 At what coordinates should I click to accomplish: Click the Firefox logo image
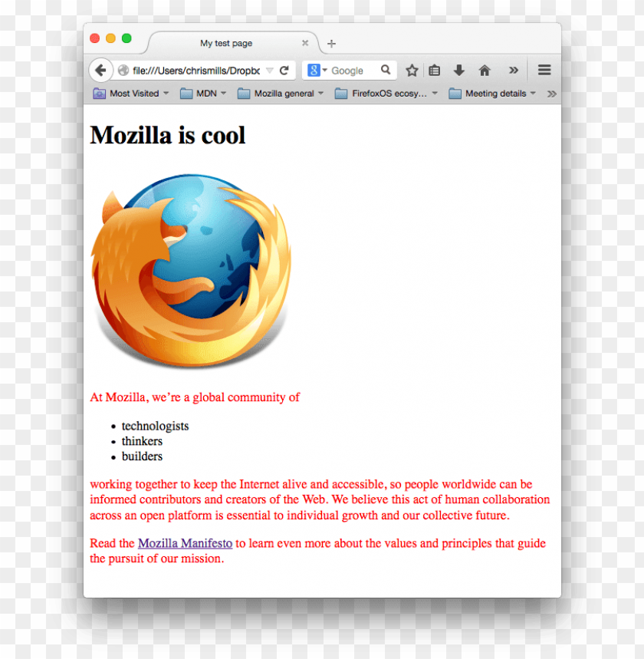pyautogui.click(x=191, y=271)
